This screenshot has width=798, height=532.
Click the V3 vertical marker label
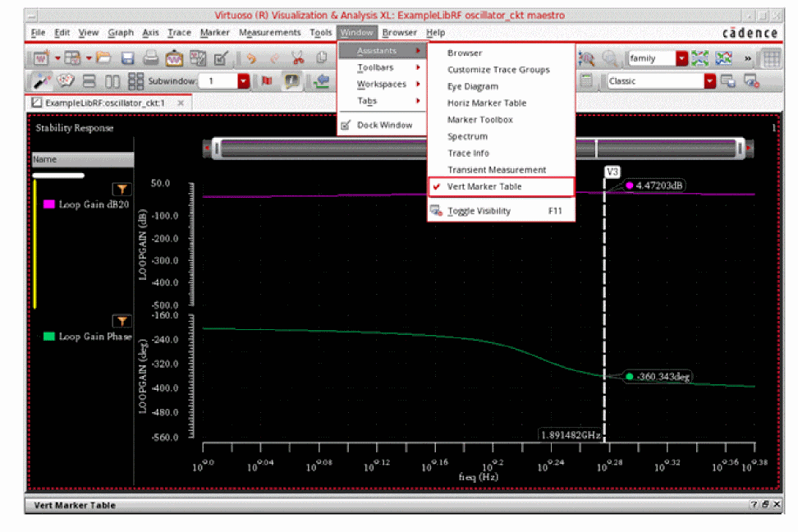612,172
